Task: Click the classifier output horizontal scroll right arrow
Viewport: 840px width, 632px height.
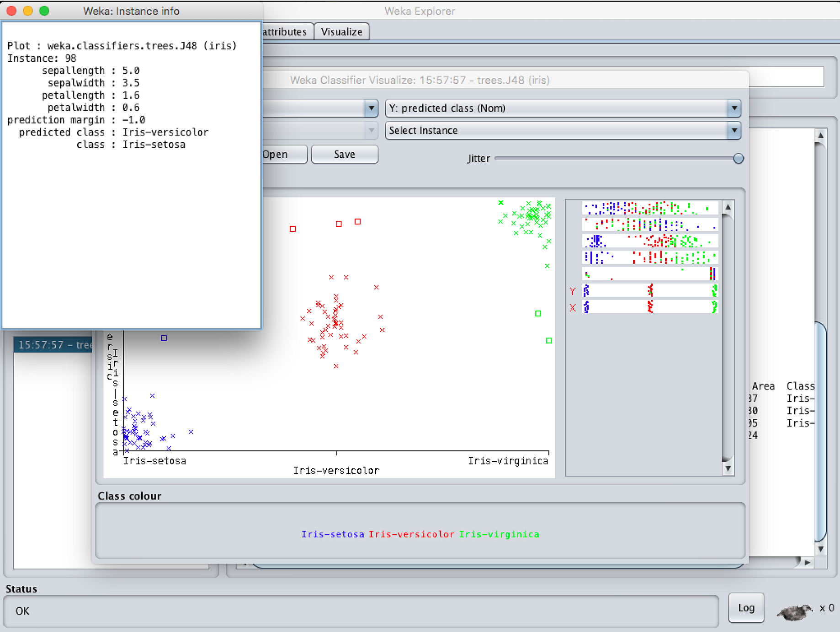Action: 808,562
